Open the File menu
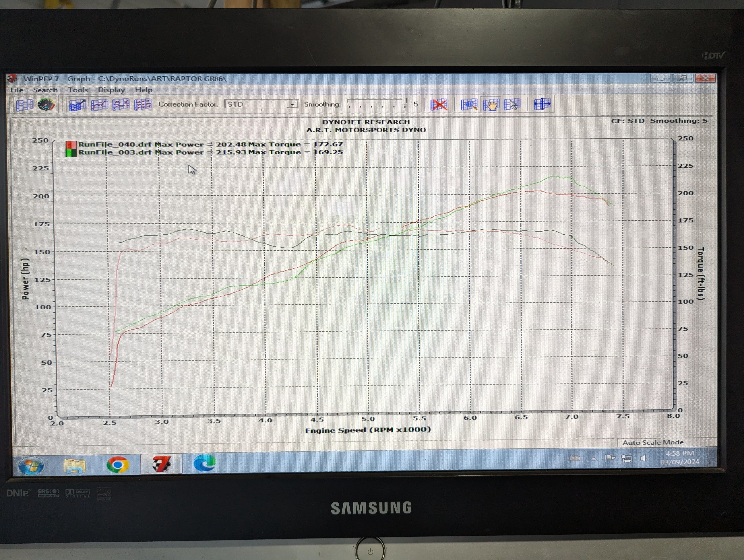The width and height of the screenshot is (744, 560). pos(17,90)
